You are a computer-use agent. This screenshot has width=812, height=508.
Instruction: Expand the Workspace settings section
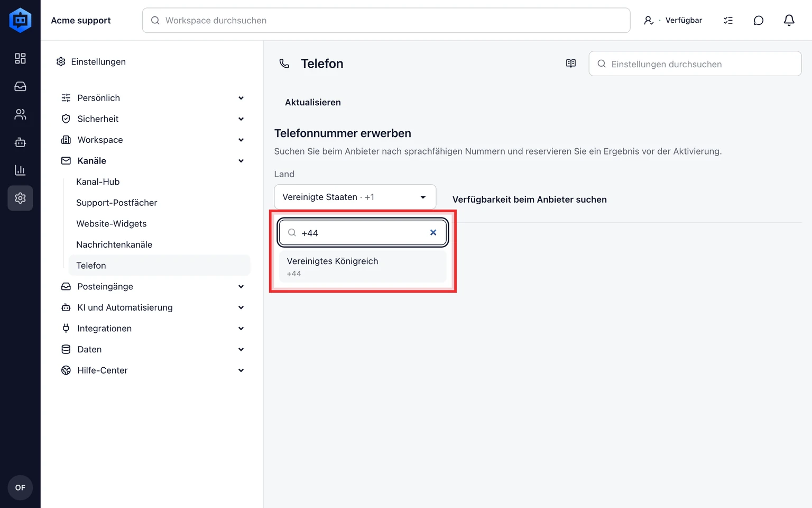click(x=153, y=140)
